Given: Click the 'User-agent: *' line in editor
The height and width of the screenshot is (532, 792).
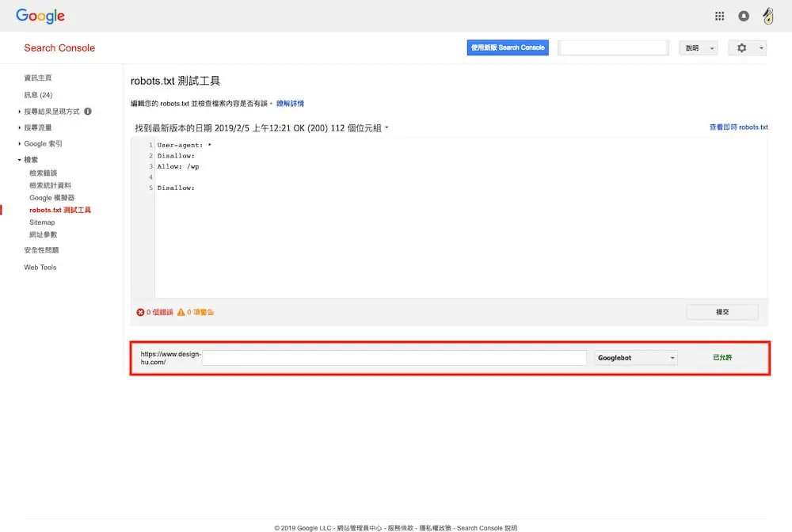Looking at the screenshot, I should (x=185, y=145).
